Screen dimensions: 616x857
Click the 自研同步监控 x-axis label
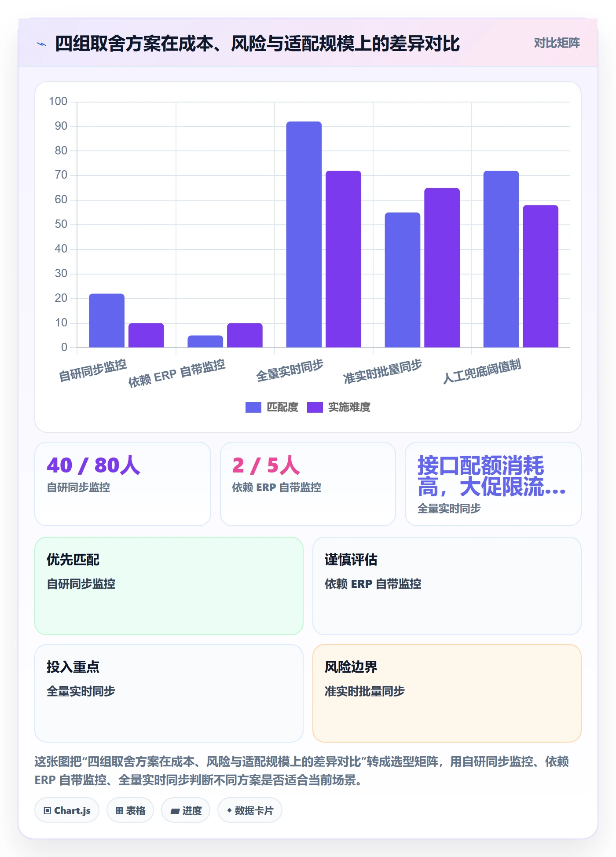pyautogui.click(x=93, y=370)
